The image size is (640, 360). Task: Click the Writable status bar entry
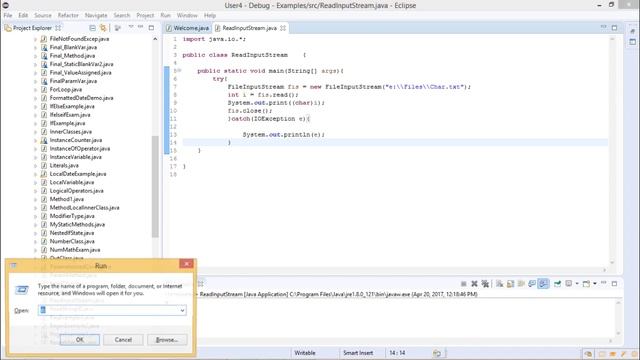pyautogui.click(x=304, y=353)
